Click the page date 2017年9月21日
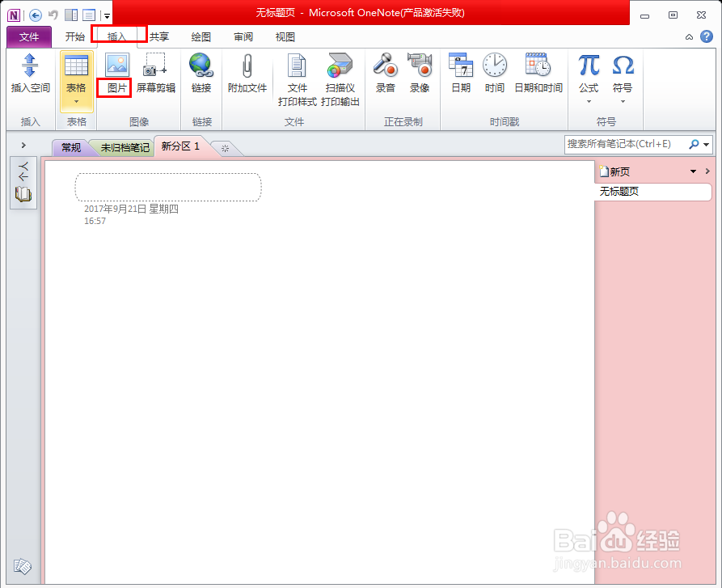The image size is (722, 588). [x=131, y=209]
